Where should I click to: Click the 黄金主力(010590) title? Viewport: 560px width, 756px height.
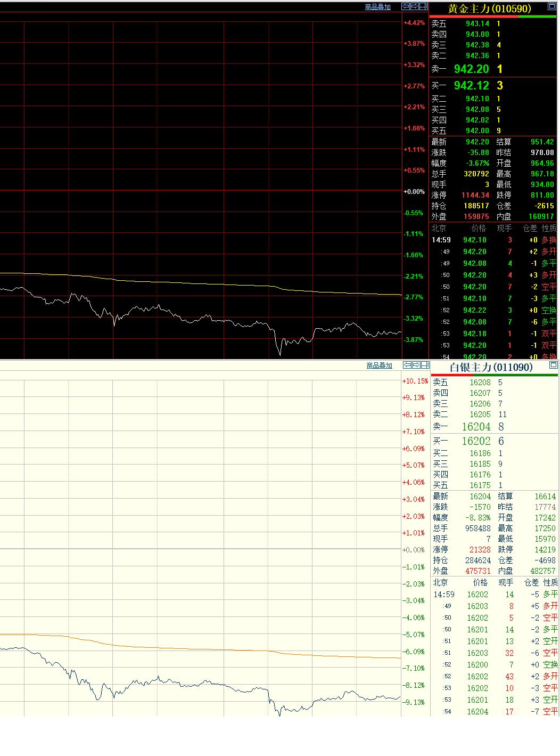(x=490, y=9)
